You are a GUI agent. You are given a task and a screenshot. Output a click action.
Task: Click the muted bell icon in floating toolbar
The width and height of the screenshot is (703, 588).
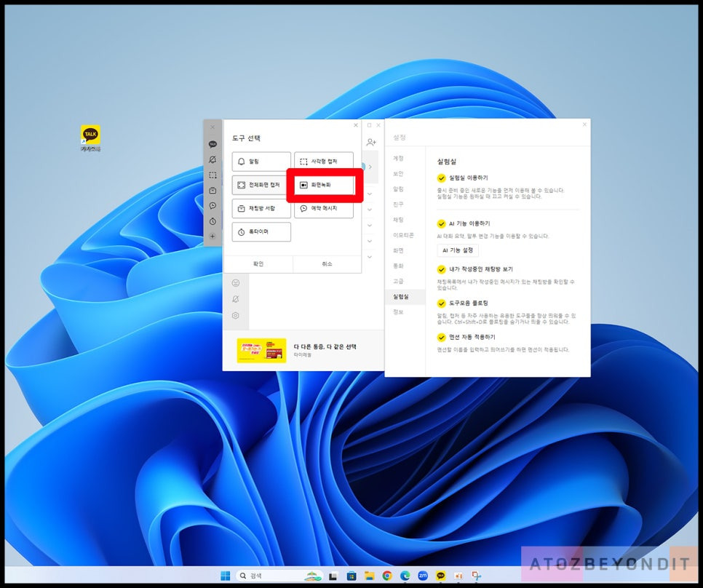(x=213, y=159)
